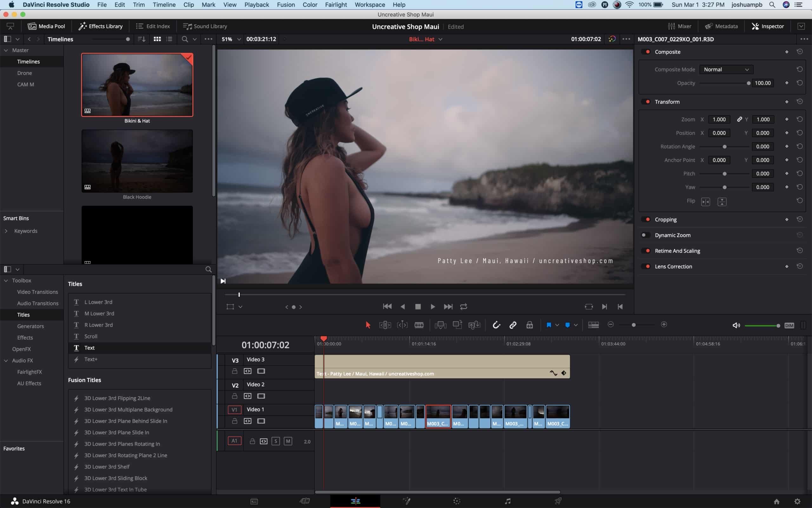Select the Blade Edit Mode tool

coord(419,325)
